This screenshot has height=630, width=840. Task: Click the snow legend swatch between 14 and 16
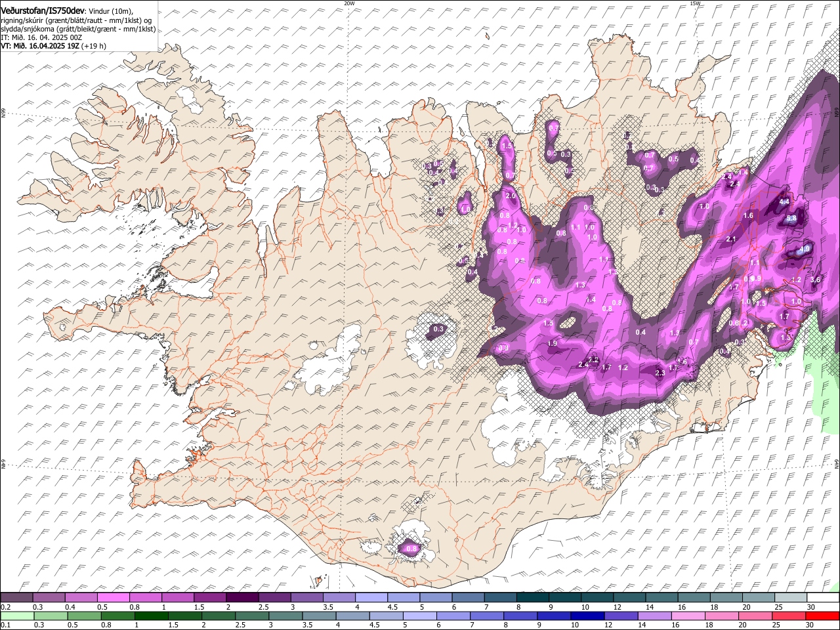pyautogui.click(x=661, y=598)
